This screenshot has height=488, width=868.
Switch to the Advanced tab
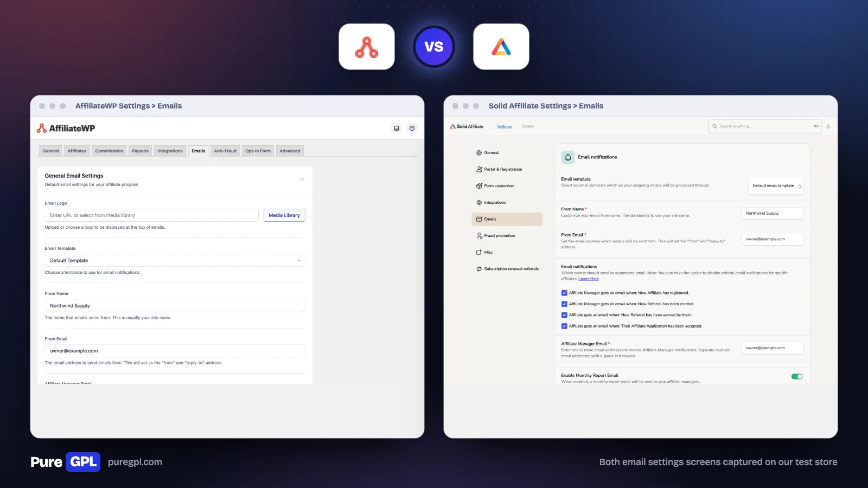[290, 151]
